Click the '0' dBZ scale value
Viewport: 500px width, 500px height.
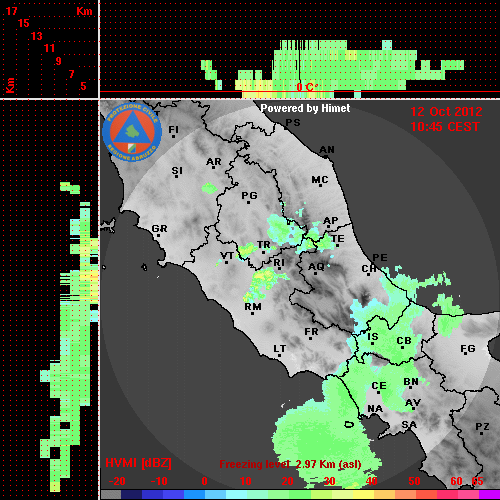[204, 481]
